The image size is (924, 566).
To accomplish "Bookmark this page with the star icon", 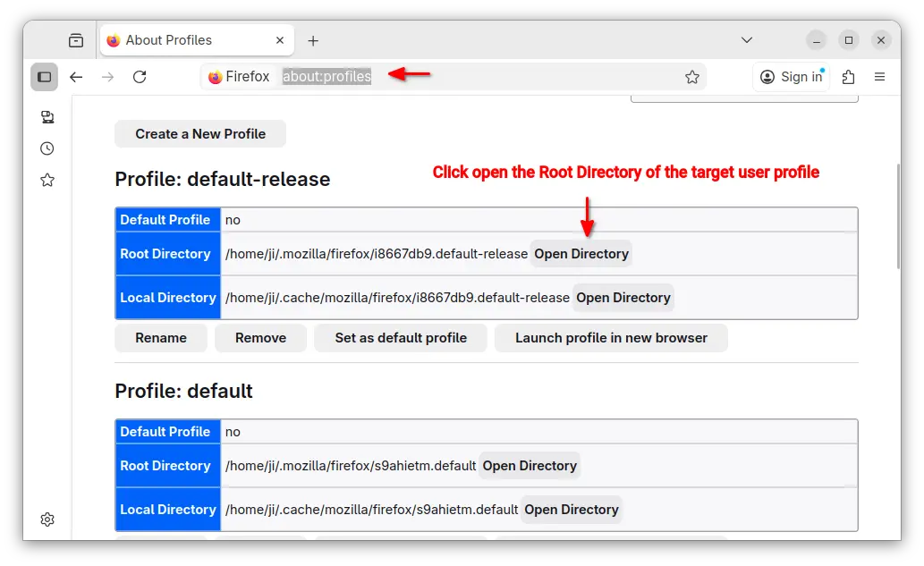I will pos(691,77).
